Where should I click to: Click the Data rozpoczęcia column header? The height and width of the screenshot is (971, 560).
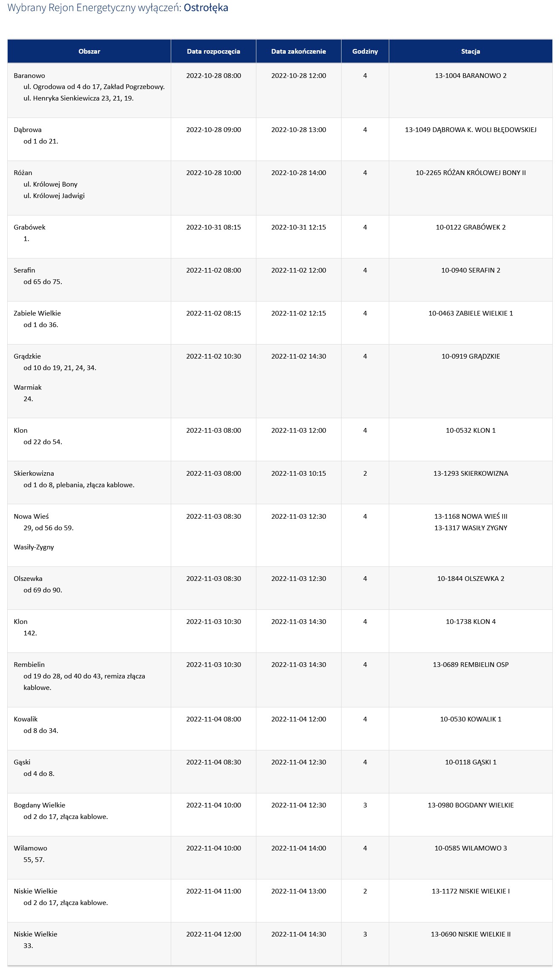pyautogui.click(x=213, y=51)
